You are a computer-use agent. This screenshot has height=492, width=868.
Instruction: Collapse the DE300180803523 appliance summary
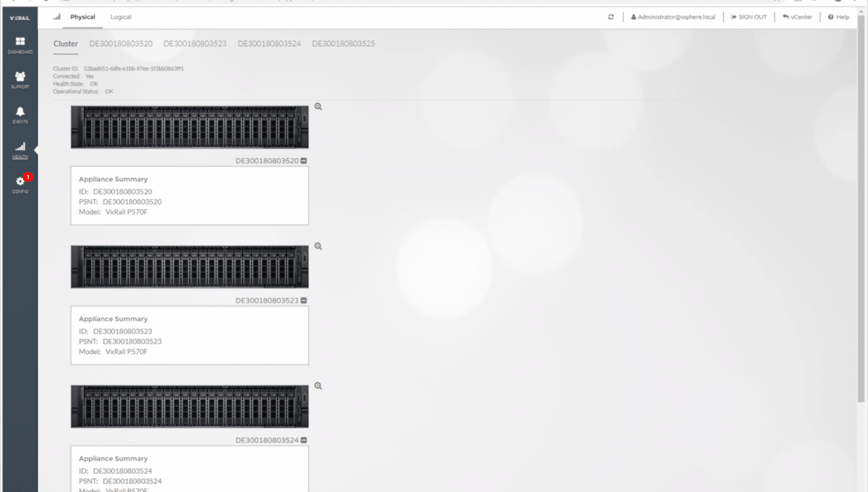(x=304, y=301)
